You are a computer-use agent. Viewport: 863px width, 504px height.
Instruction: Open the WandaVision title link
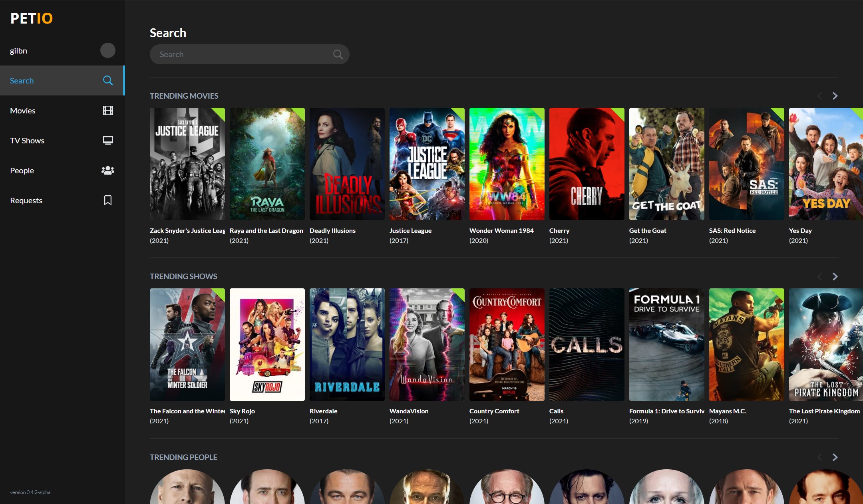[x=409, y=411]
